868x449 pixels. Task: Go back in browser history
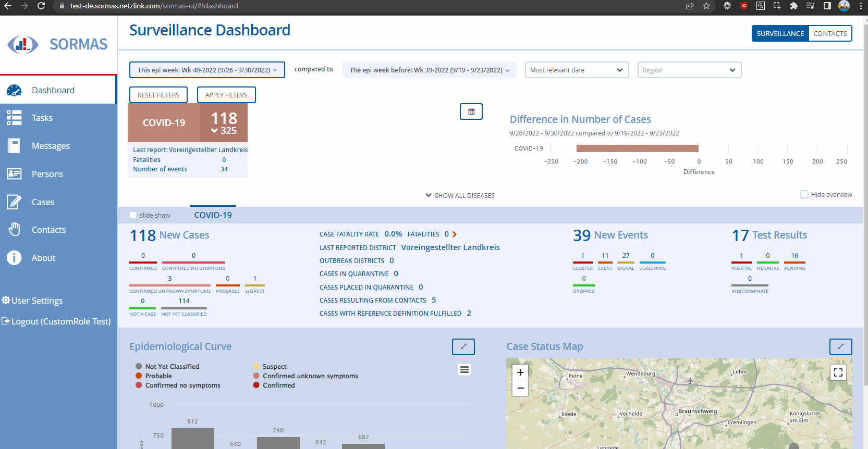[8, 6]
